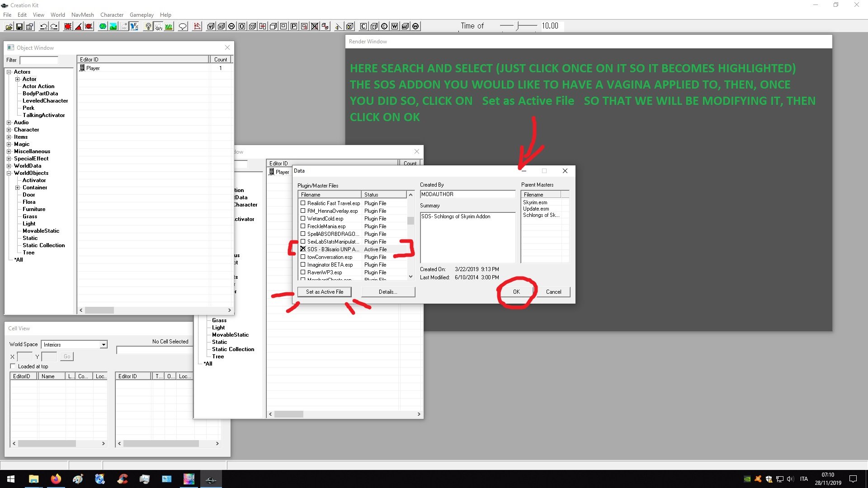Enable the Loaded at top checkbox
This screenshot has width=868, height=488.
[13, 366]
